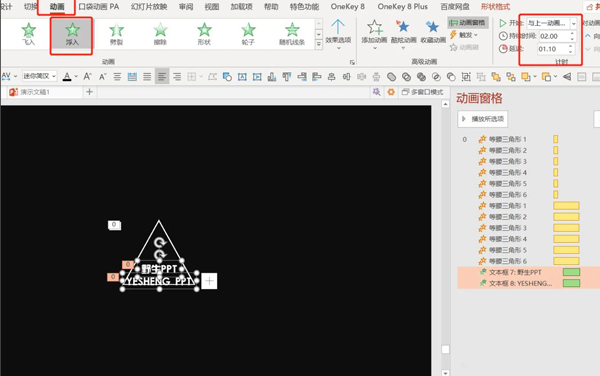Open the 开始 start timing dropdown
The height and width of the screenshot is (376, 600).
tap(551, 23)
